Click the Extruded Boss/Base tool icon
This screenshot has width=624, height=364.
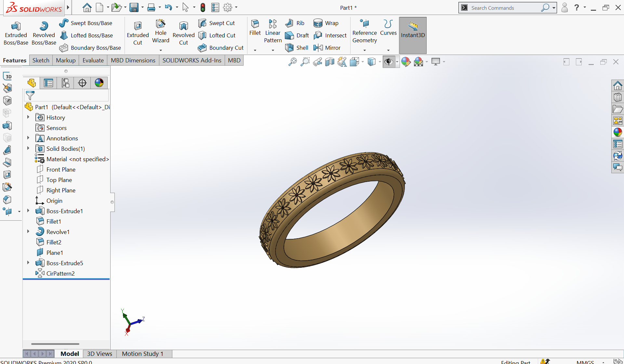(16, 26)
